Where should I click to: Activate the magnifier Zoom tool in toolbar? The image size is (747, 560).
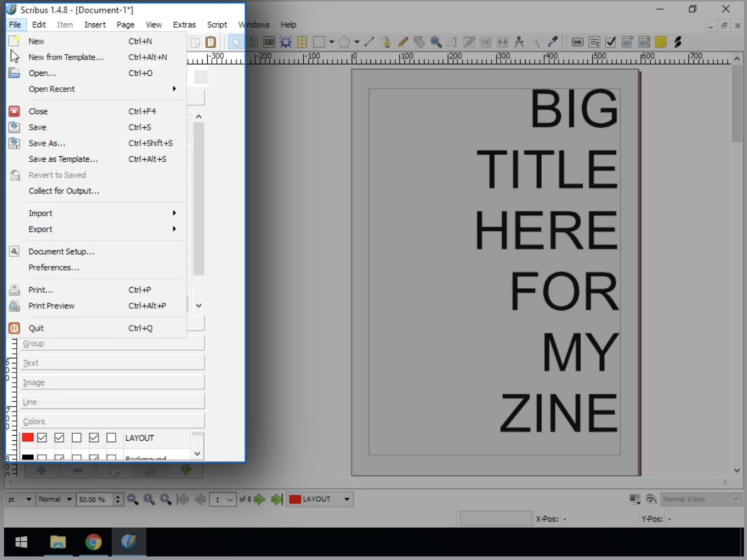[x=436, y=42]
